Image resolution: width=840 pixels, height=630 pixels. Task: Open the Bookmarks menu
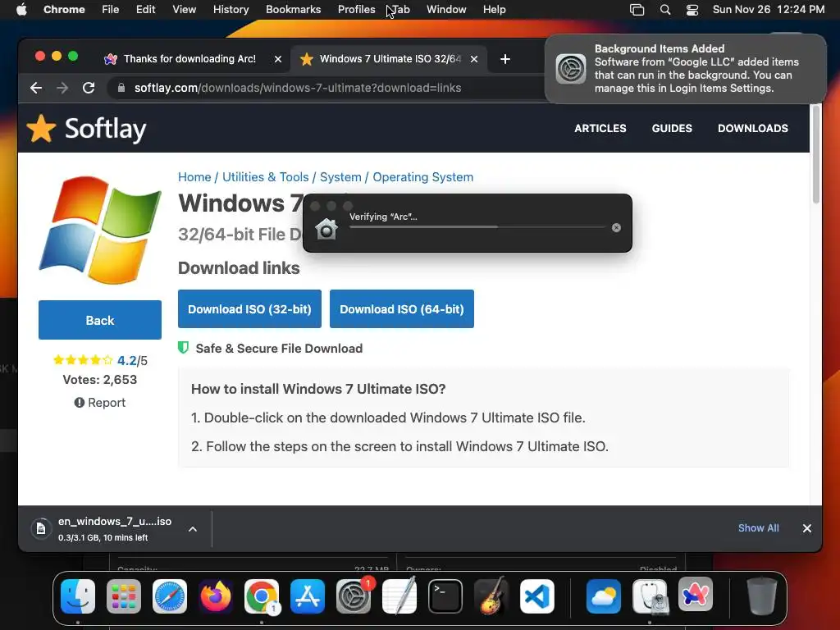[293, 9]
